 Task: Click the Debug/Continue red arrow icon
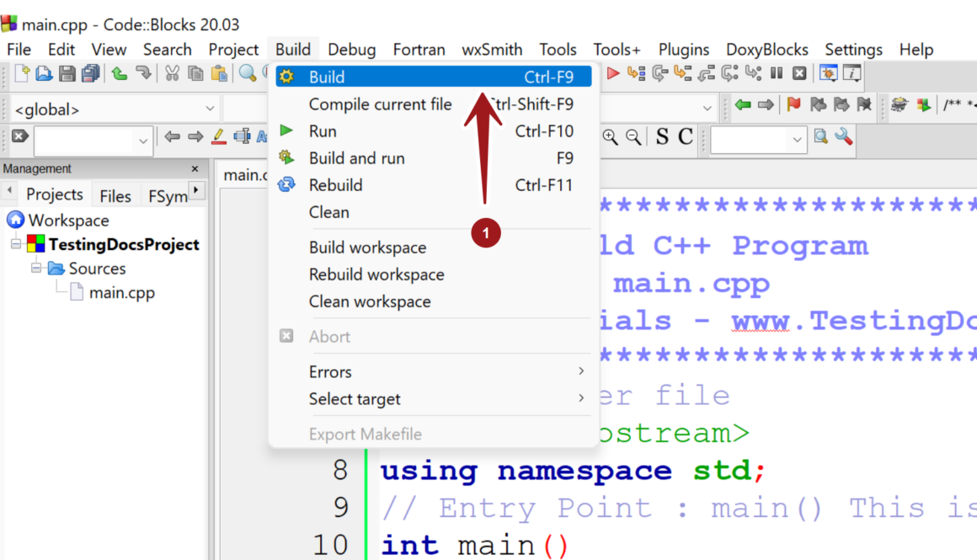(x=613, y=74)
